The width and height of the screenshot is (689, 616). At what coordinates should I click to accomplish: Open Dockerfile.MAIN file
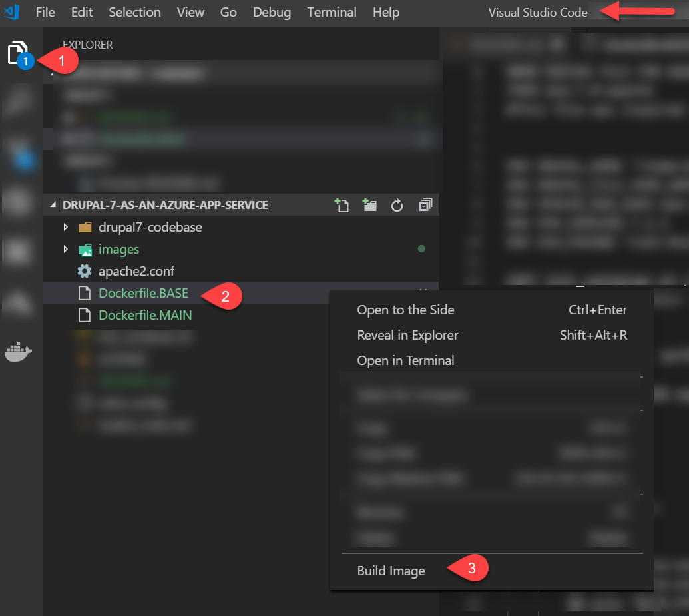tap(145, 315)
